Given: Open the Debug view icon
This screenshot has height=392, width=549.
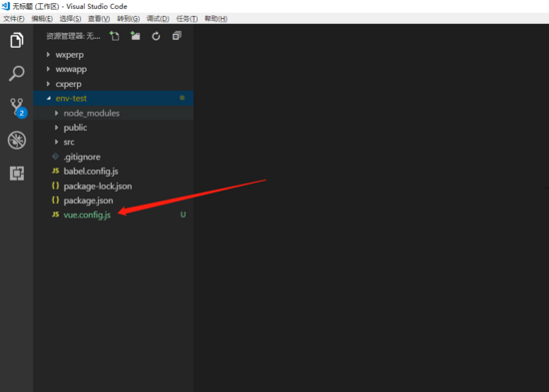Looking at the screenshot, I should 17,141.
